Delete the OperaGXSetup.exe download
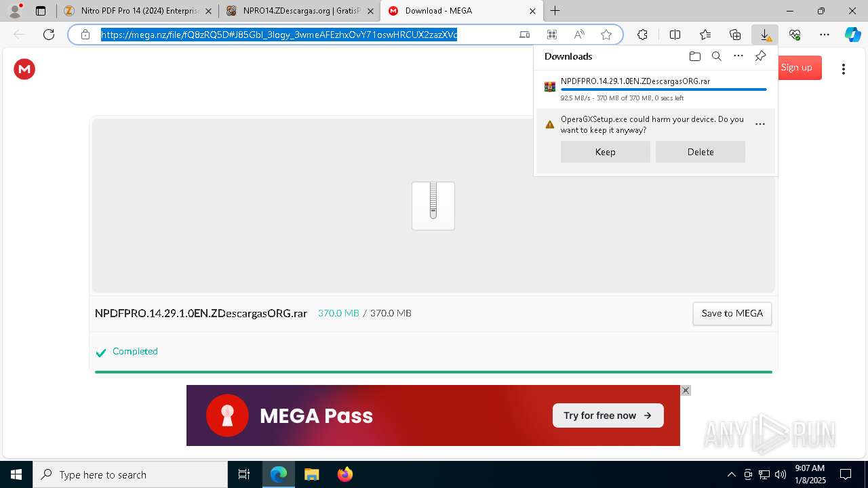868x488 pixels. pyautogui.click(x=701, y=152)
